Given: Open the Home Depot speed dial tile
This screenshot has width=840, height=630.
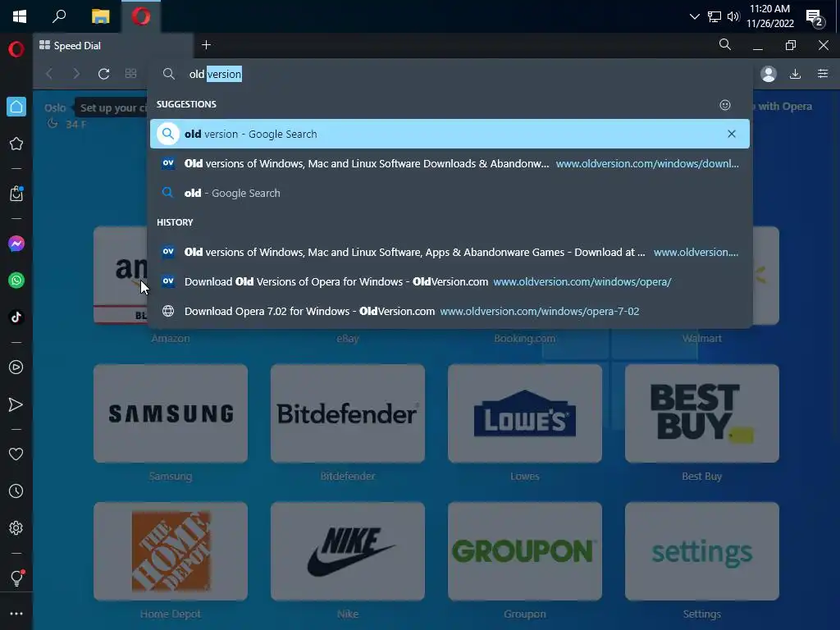Looking at the screenshot, I should pos(171,551).
